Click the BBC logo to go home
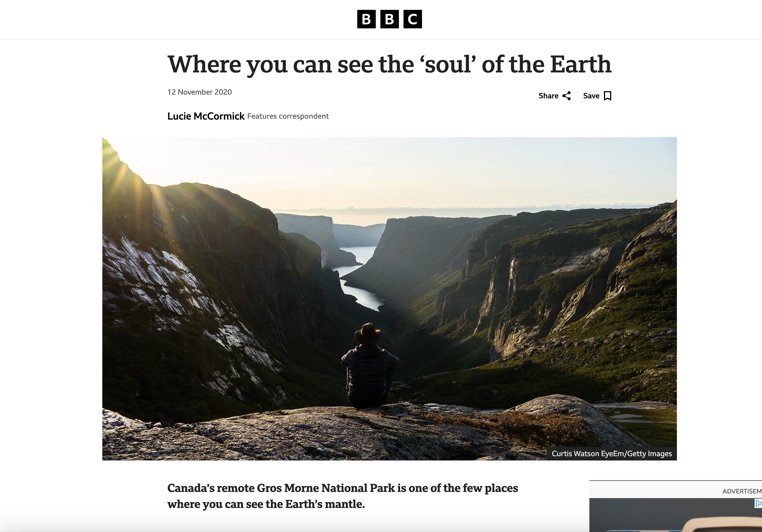Screen dimensions: 762x532 coord(389,19)
